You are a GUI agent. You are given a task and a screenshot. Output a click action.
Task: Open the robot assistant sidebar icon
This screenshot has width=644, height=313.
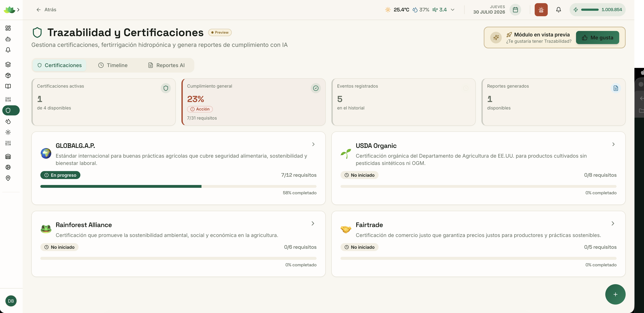point(8,39)
